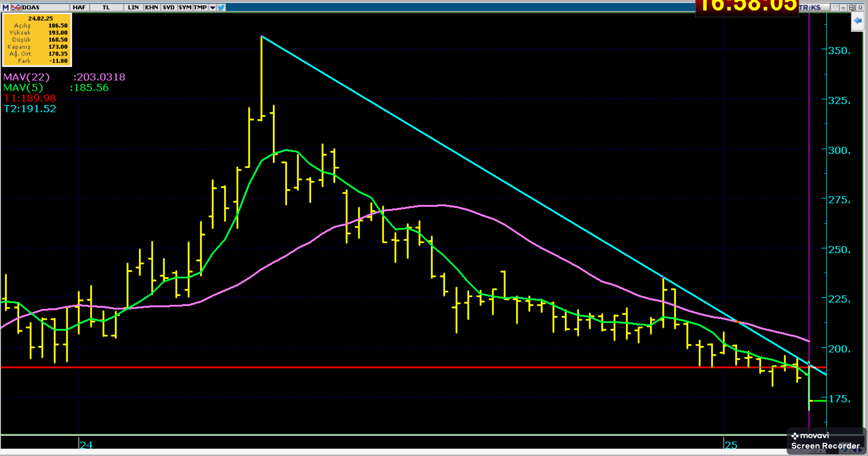Click the Matriks M logo icon
The height and width of the screenshot is (456, 868).
[x=6, y=8]
